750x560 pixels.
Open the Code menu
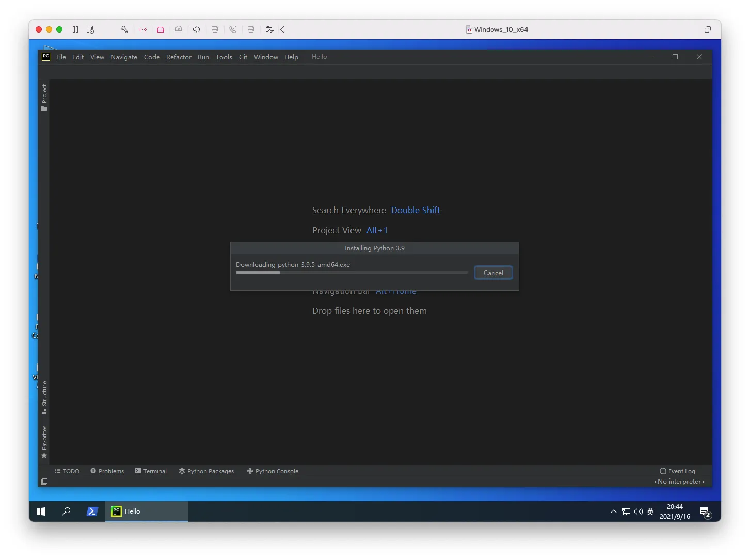click(152, 57)
